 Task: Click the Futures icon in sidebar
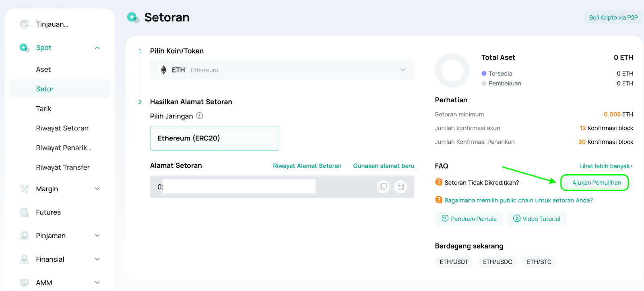[24, 213]
